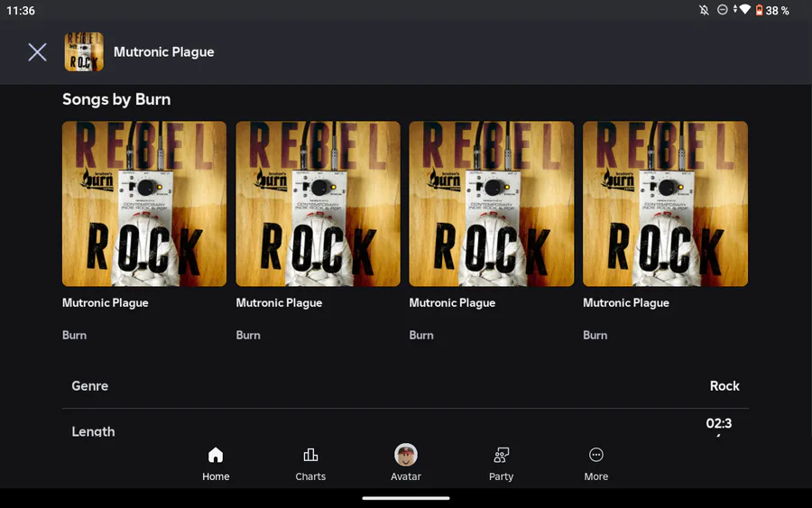Tap the Genre row showing Rock
The image size is (812, 508).
[x=406, y=386]
